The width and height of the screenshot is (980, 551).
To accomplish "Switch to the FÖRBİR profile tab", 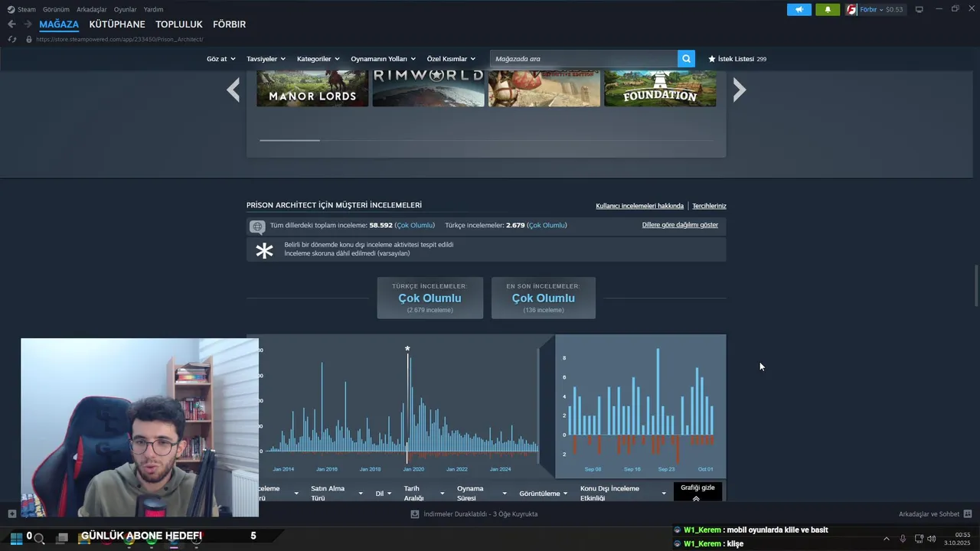I will pyautogui.click(x=229, y=24).
